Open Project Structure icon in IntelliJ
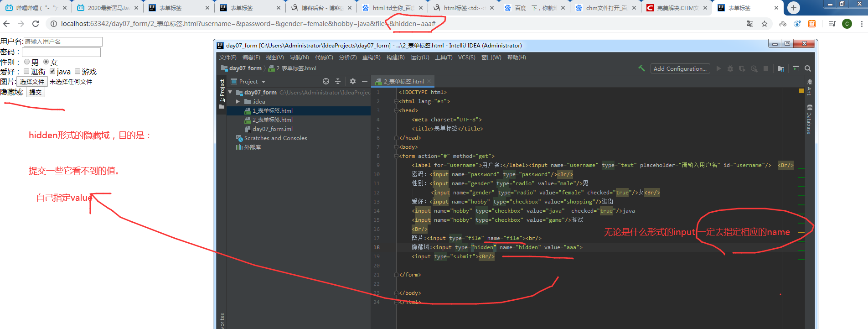 tap(781, 68)
